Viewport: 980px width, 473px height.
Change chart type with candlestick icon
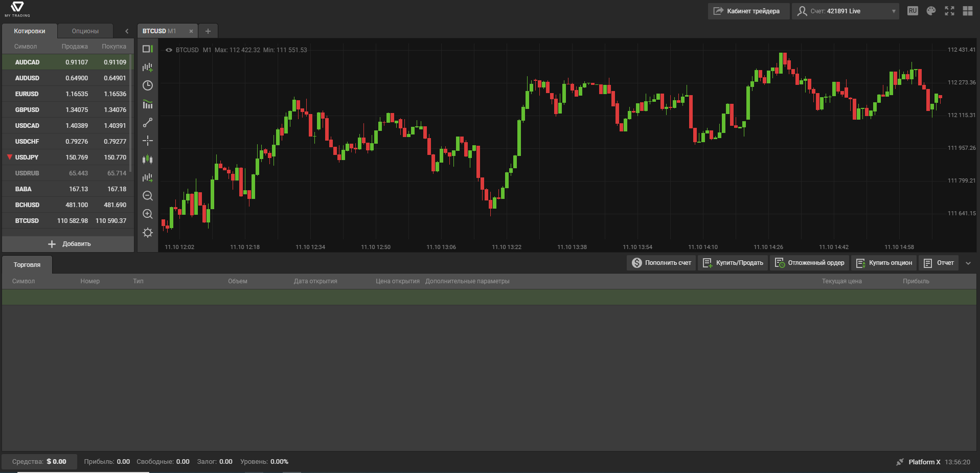click(x=148, y=159)
